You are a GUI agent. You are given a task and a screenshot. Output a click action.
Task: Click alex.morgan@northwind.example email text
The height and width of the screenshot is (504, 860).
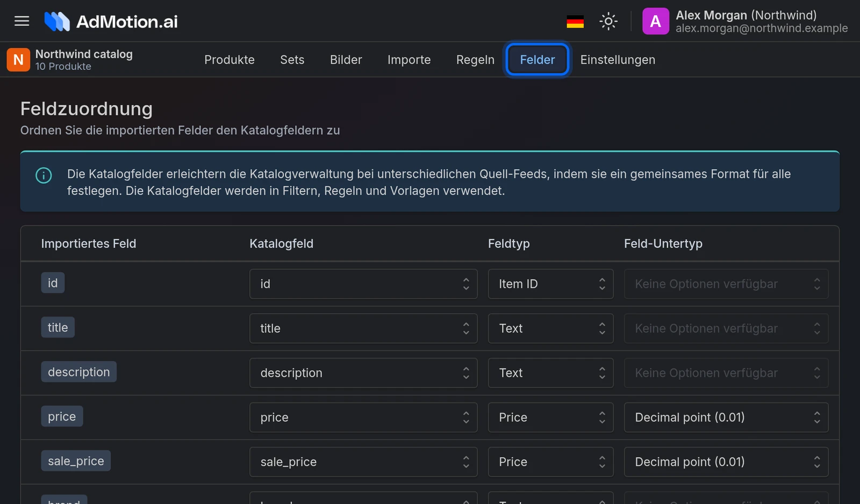[x=762, y=28]
